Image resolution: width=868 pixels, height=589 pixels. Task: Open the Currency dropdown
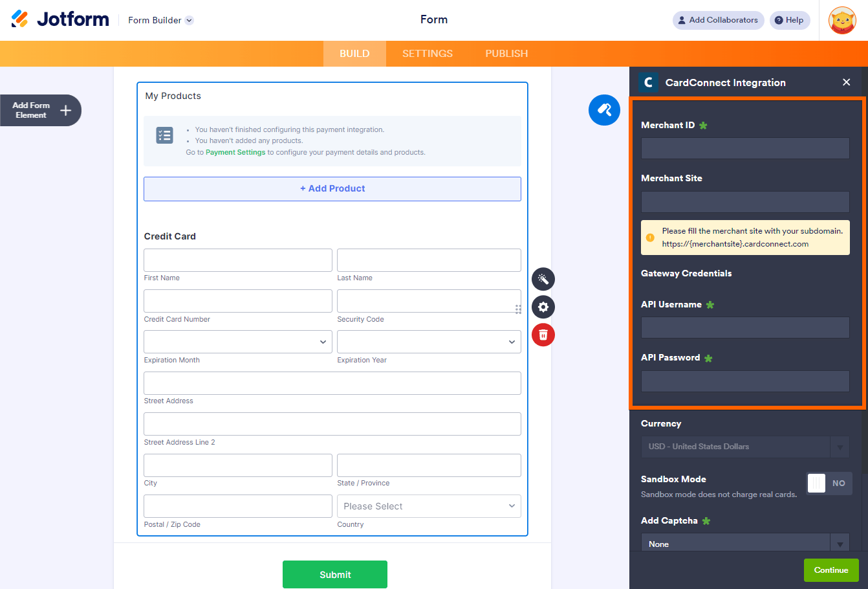745,447
